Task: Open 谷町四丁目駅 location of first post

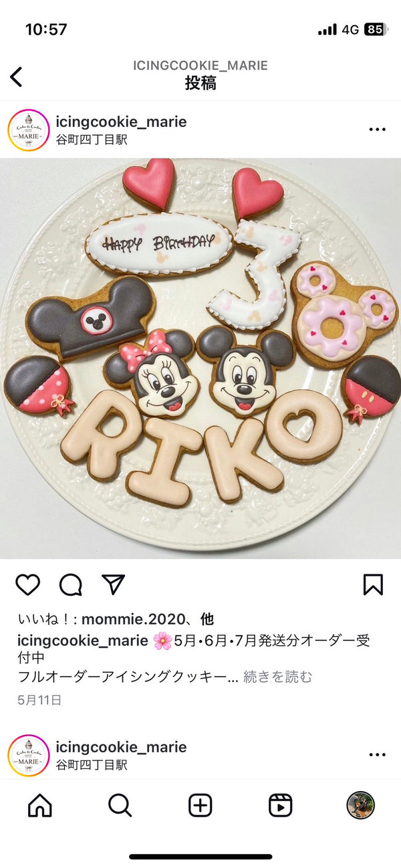Action: pos(92,140)
